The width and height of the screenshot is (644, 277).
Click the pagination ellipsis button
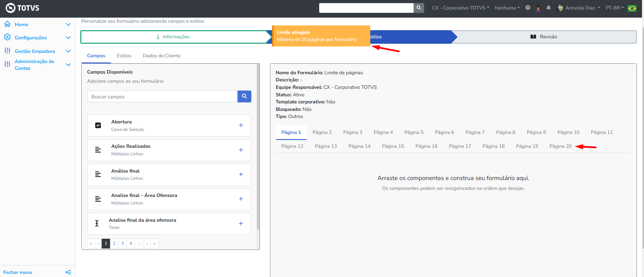coord(139,243)
